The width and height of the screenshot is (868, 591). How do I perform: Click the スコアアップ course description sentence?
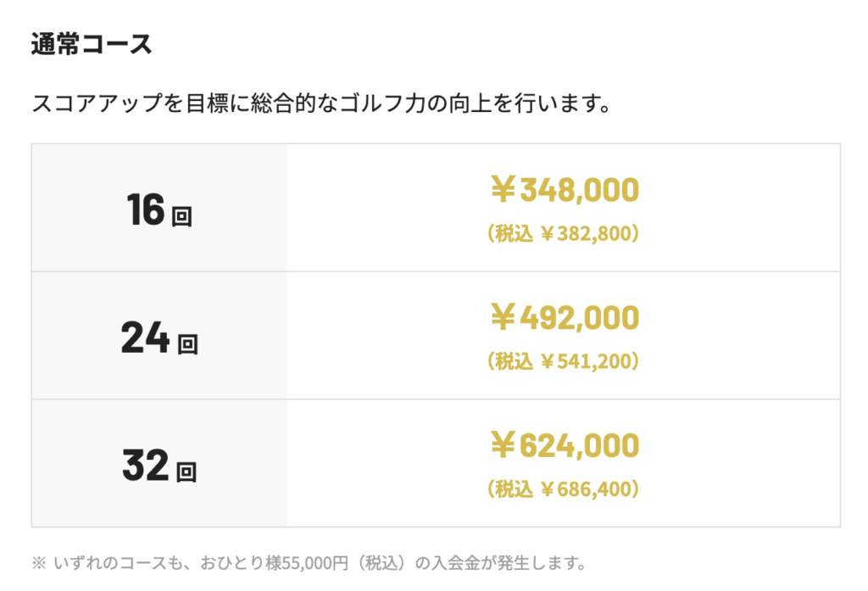320,105
